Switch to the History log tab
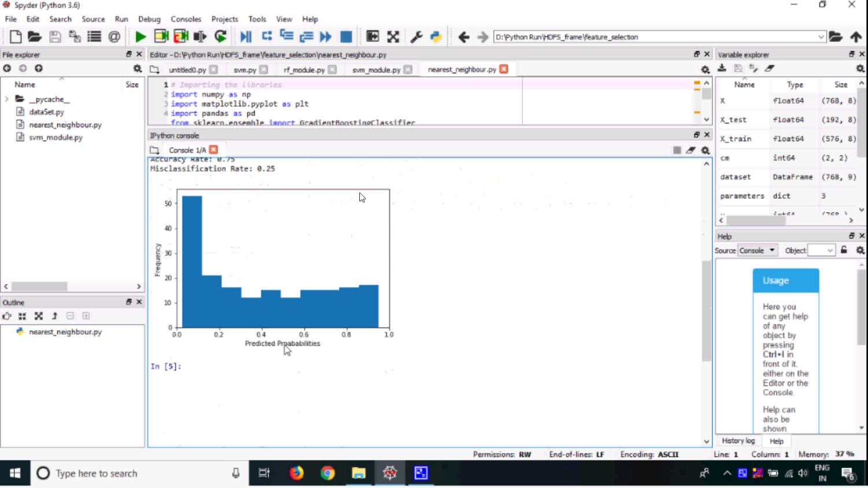The width and height of the screenshot is (868, 488). tap(738, 441)
